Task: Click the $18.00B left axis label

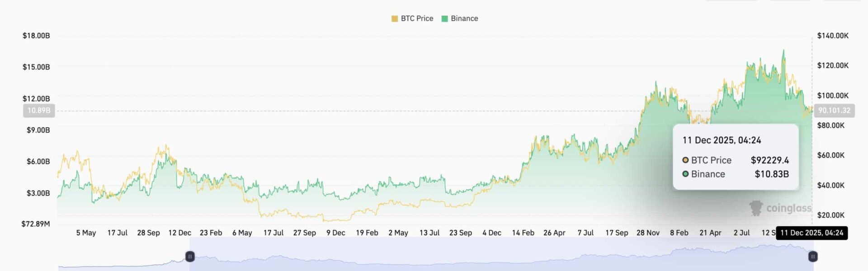Action: 36,36
